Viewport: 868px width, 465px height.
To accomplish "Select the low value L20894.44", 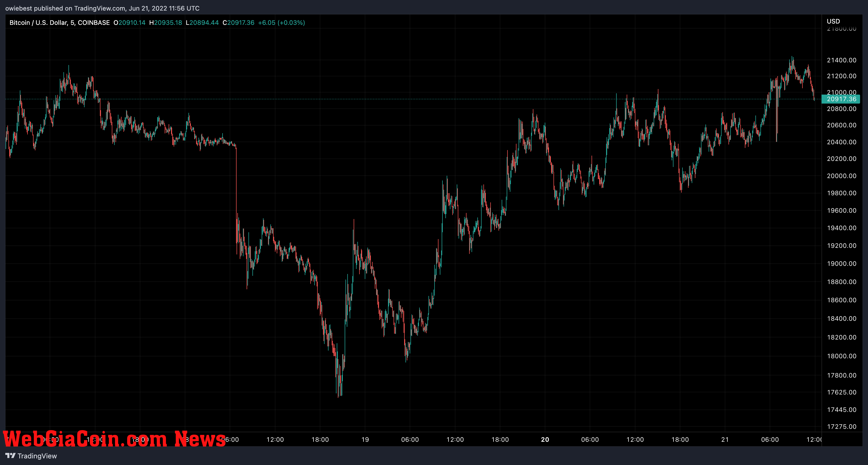I will pos(202,22).
